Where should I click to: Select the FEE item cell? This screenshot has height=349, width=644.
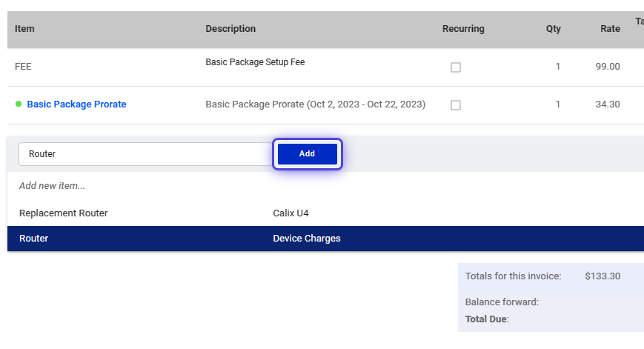[23, 67]
